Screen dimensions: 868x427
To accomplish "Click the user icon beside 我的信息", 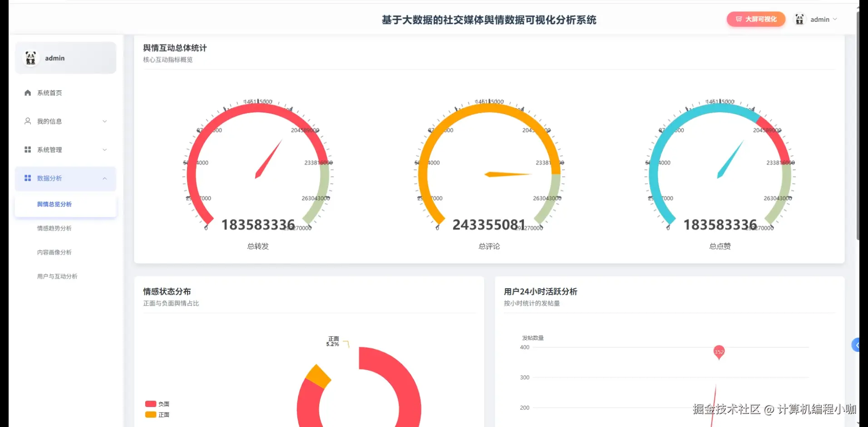I will [28, 121].
